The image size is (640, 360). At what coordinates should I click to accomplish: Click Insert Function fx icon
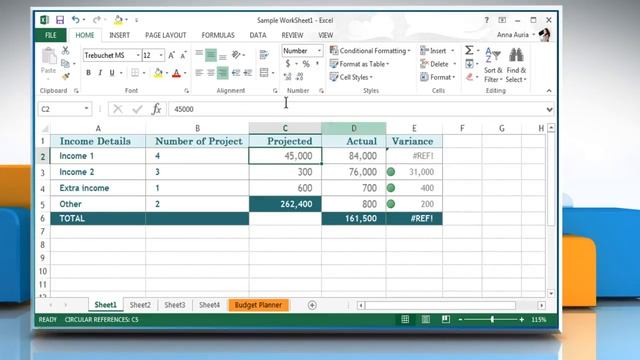click(x=157, y=109)
